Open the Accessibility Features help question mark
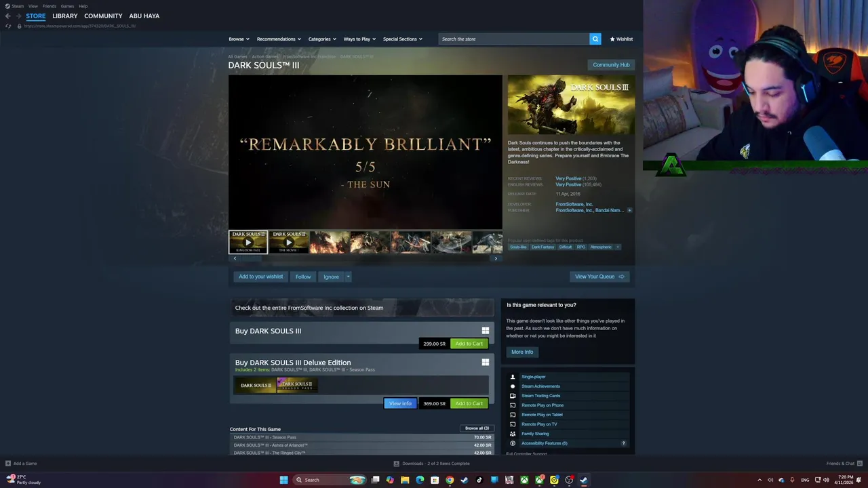This screenshot has height=488, width=868. click(624, 443)
